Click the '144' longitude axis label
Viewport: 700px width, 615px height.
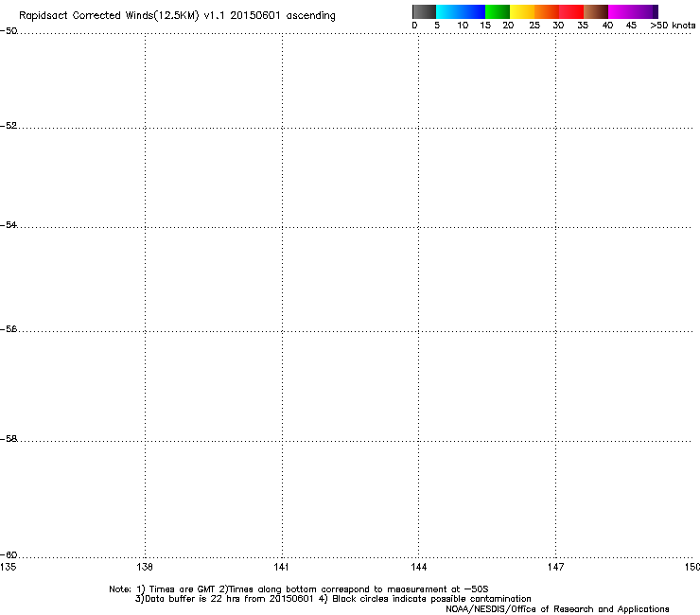point(419,567)
